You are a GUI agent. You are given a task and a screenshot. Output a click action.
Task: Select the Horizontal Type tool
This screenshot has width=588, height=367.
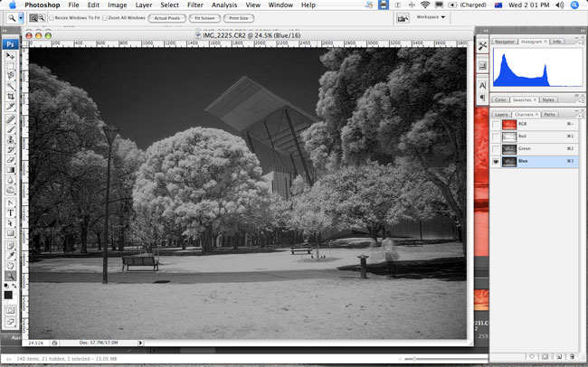[11, 213]
